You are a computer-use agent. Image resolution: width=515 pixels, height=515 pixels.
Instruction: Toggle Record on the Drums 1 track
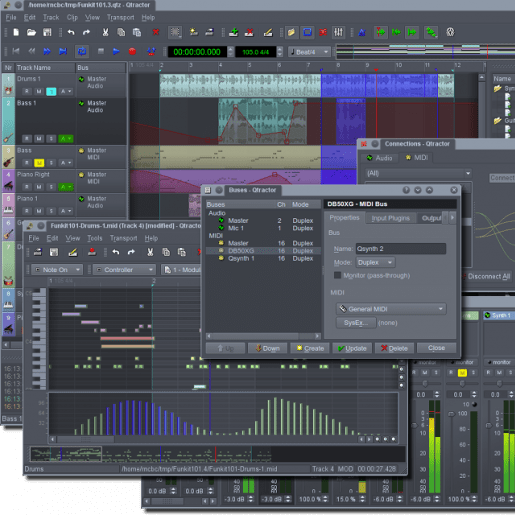[27, 91]
